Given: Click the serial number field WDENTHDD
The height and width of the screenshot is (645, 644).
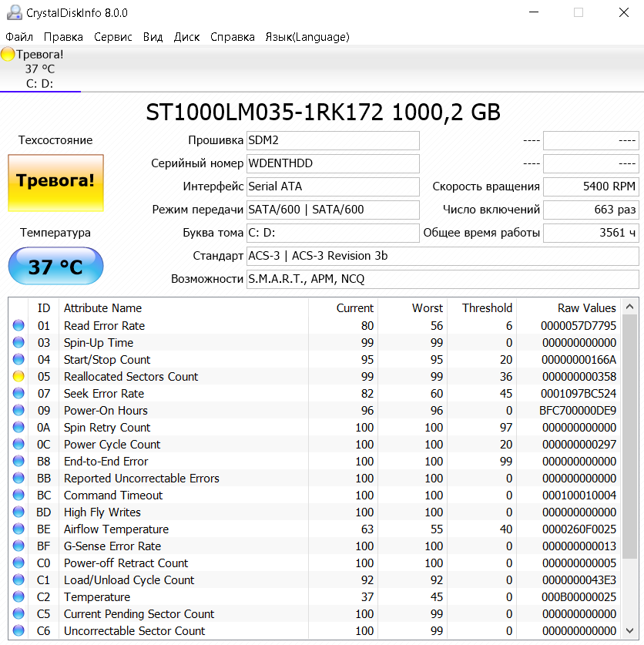Looking at the screenshot, I should (x=333, y=163).
